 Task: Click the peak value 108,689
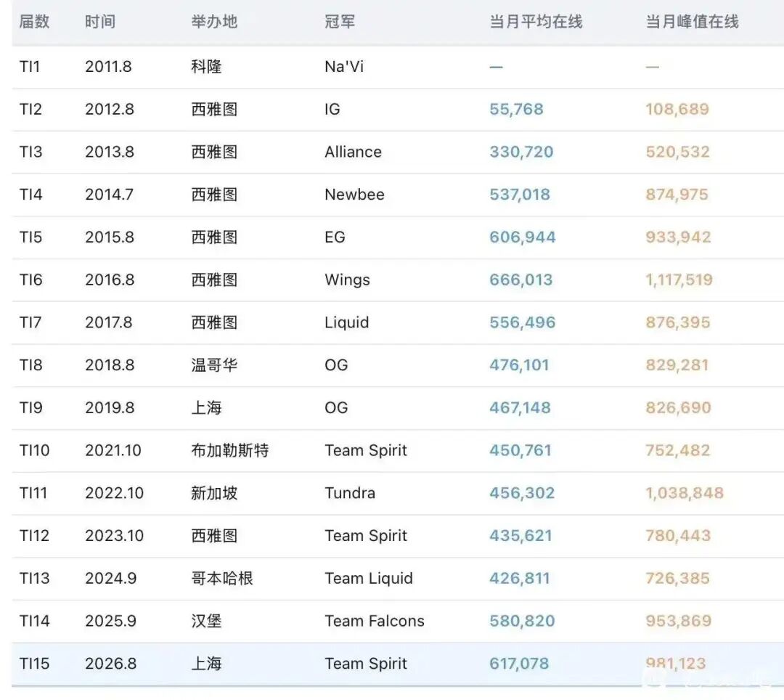click(x=677, y=109)
